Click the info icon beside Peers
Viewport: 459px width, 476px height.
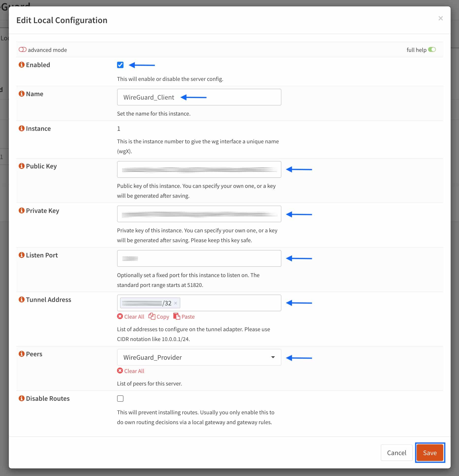[x=22, y=354]
